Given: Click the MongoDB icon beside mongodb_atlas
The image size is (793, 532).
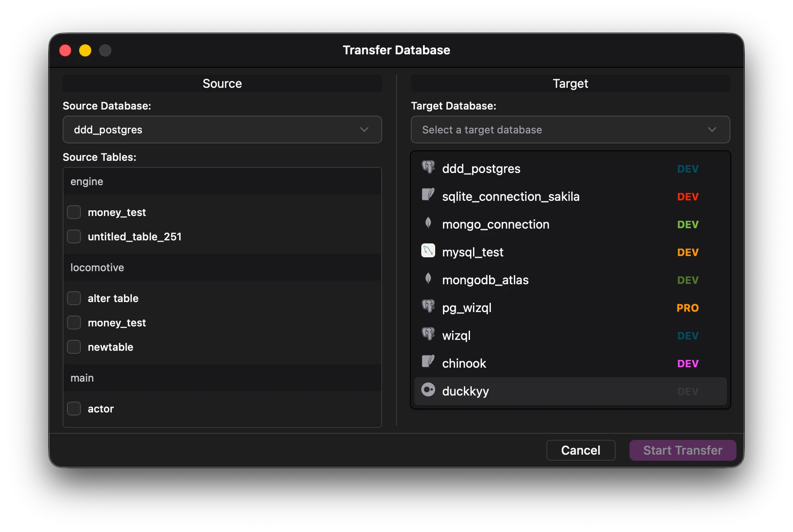Looking at the screenshot, I should coord(428,279).
